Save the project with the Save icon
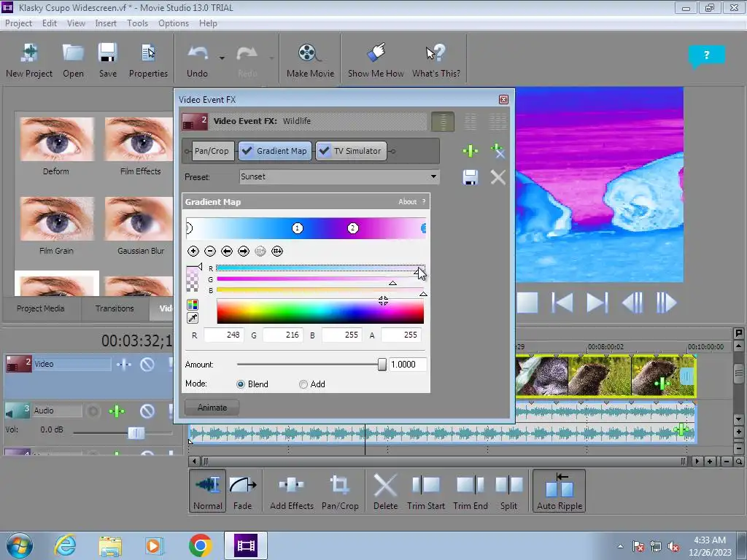Image resolution: width=747 pixels, height=560 pixels. 108,61
